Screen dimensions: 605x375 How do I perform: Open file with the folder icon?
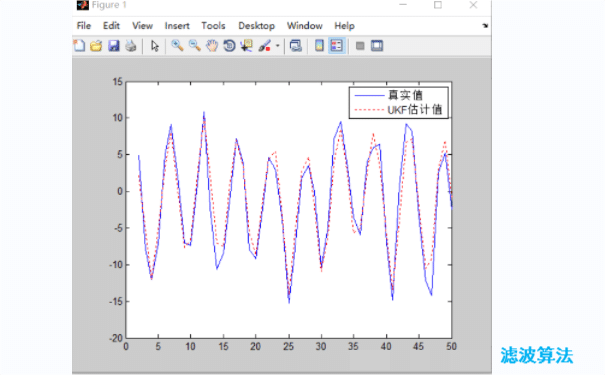click(96, 46)
